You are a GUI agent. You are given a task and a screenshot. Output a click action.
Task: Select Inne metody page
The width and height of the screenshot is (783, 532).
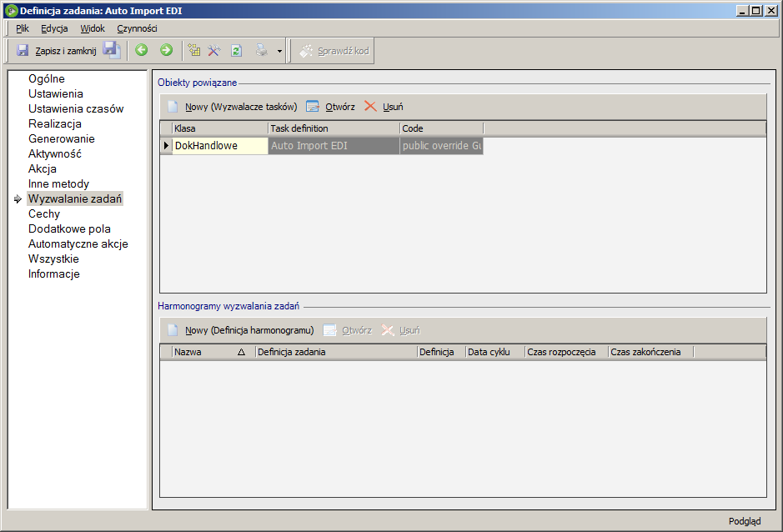click(x=58, y=183)
